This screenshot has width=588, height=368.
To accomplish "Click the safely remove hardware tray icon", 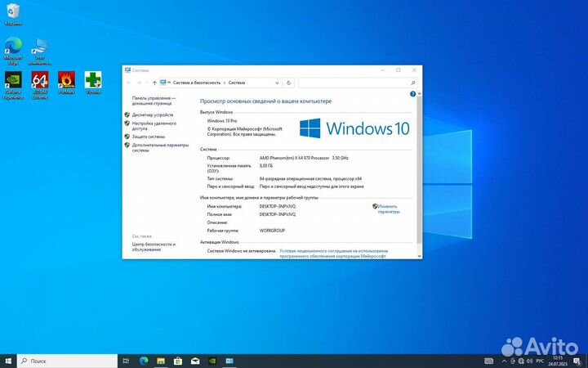I will coord(513,361).
